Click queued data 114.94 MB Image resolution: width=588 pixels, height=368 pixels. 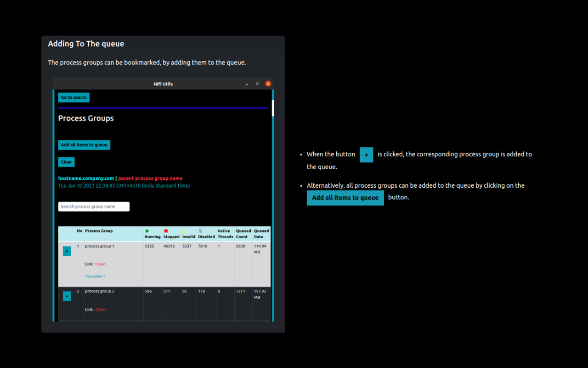(x=260, y=249)
